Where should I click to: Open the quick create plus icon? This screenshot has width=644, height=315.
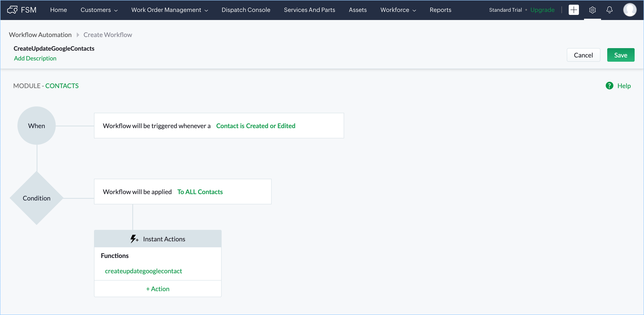point(574,10)
